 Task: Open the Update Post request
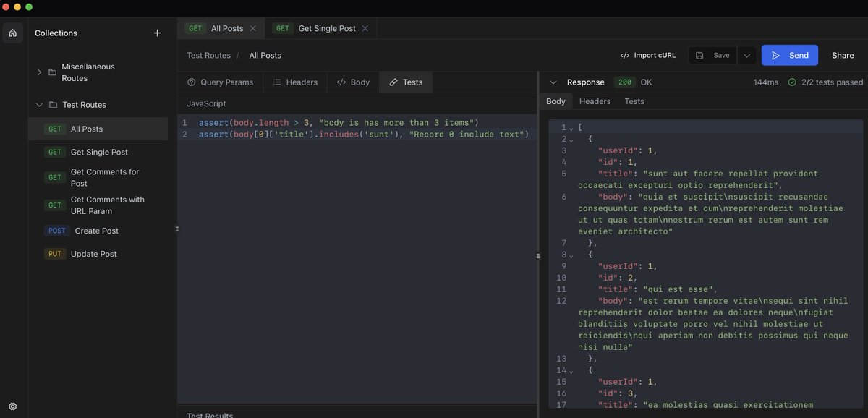tap(98, 255)
